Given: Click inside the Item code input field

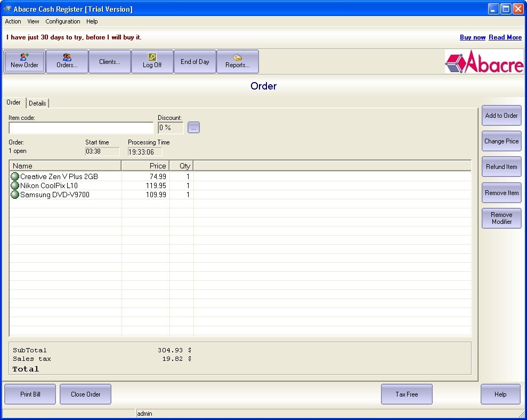Looking at the screenshot, I should [80, 128].
